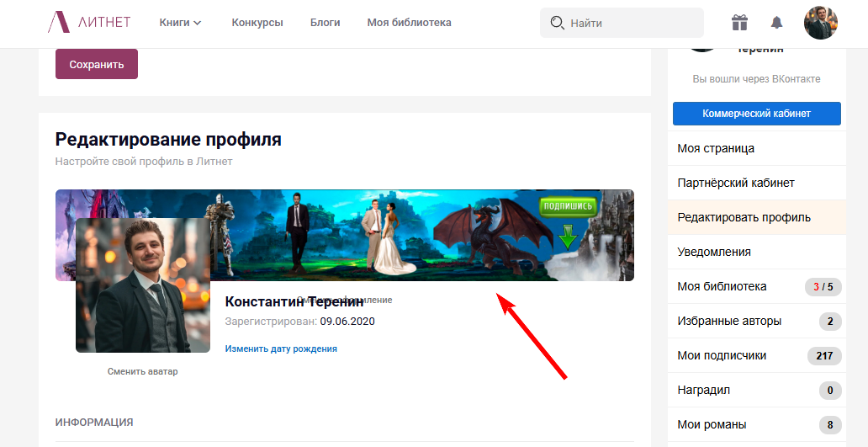Click the 217 subscribers count badge
This screenshot has height=447, width=868.
824,355
